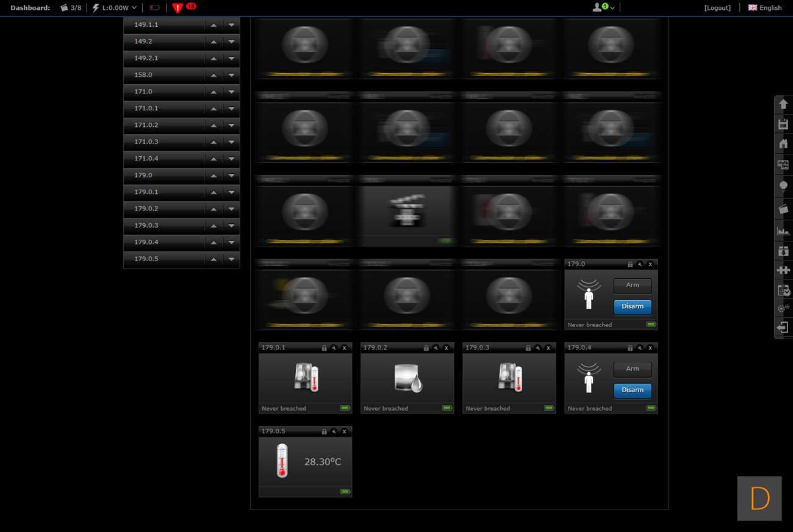Toggle the lock on widget 179.0.1
This screenshot has height=532, width=793.
click(324, 348)
